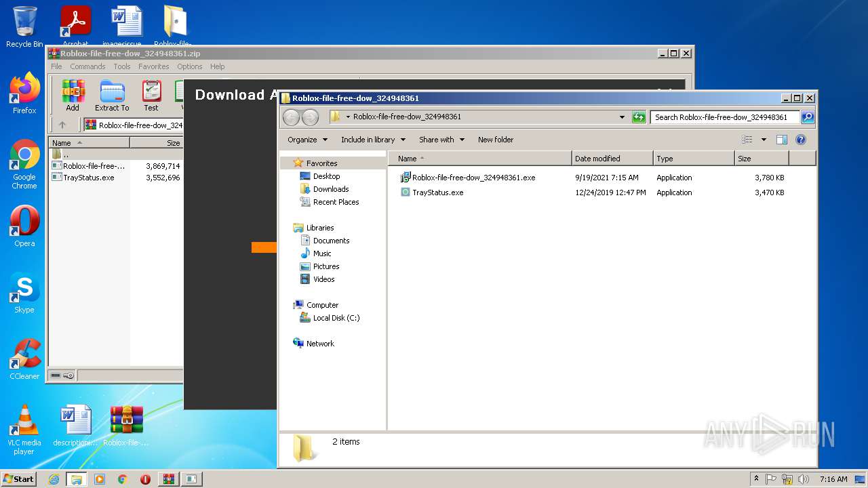Select the Firefox desktop shortcut
Screen dimensions: 868x488
pyautogui.click(x=24, y=94)
